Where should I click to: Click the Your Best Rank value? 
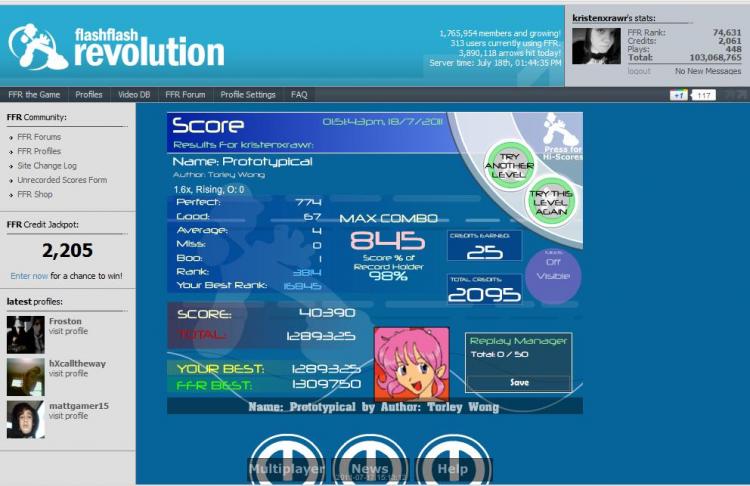(302, 286)
